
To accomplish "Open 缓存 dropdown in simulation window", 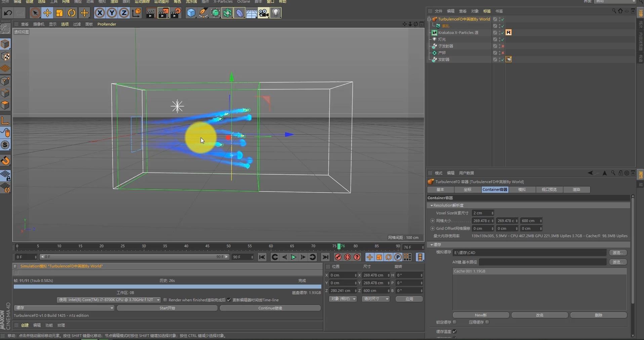I will [x=64, y=308].
